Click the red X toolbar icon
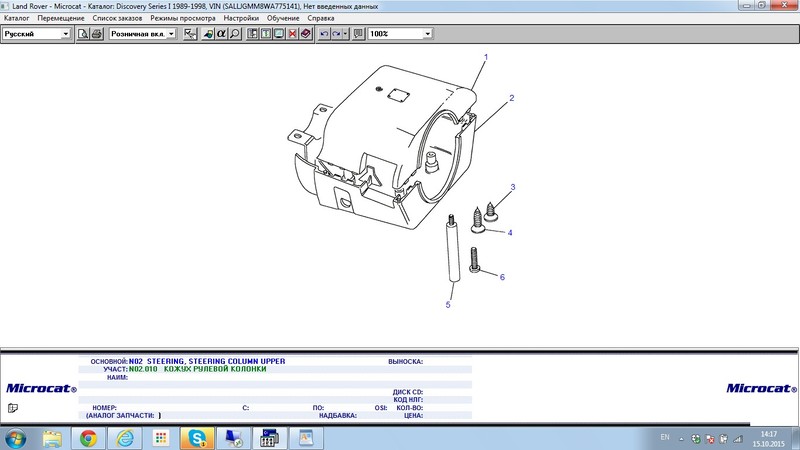 click(292, 34)
